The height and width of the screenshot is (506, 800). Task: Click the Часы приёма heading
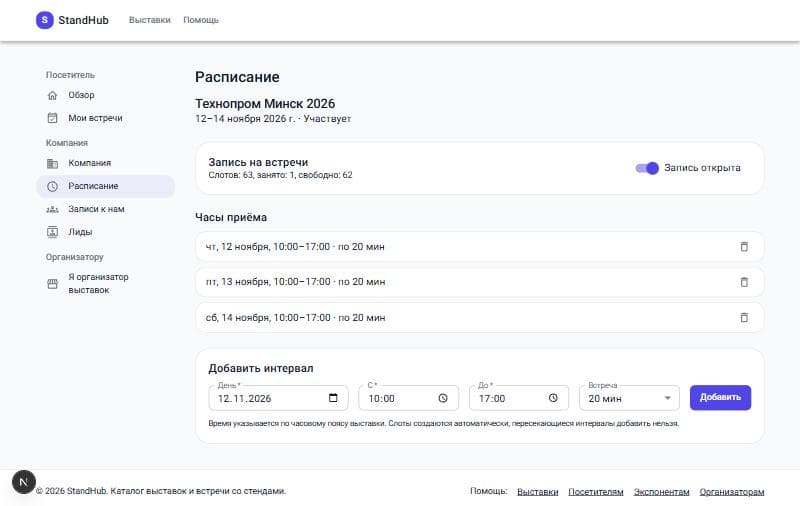[x=231, y=217]
